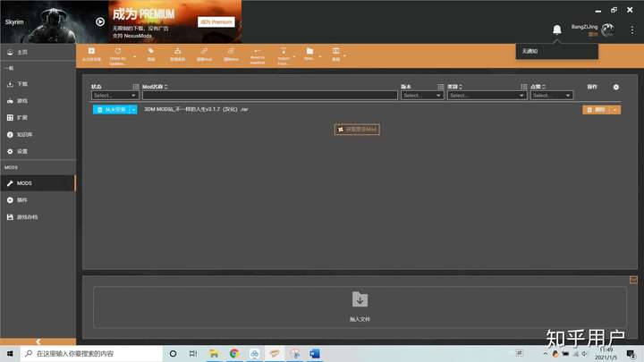Launch Skyrim with the play button
This screenshot has height=362, width=644.
[100, 21]
